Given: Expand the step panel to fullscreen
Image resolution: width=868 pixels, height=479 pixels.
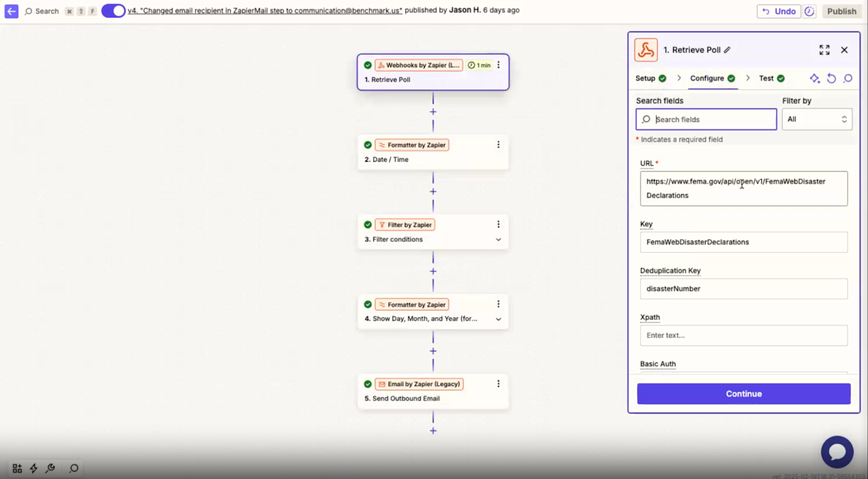Looking at the screenshot, I should click(x=824, y=50).
